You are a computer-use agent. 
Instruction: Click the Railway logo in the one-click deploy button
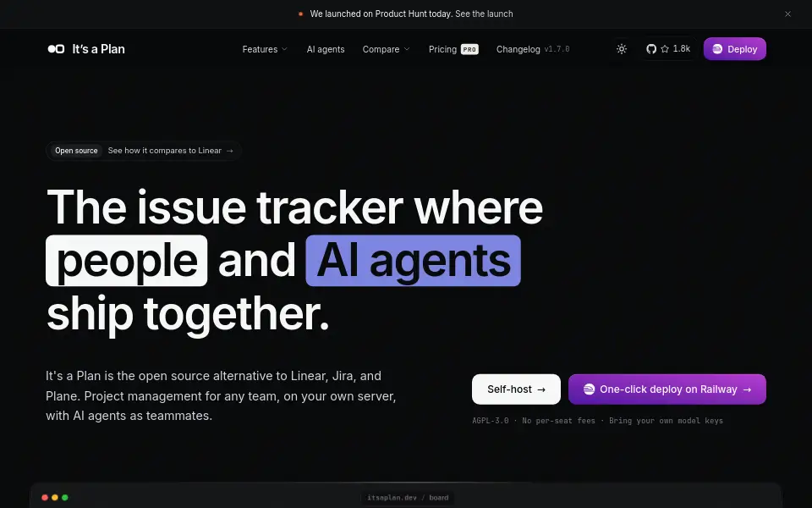point(589,389)
